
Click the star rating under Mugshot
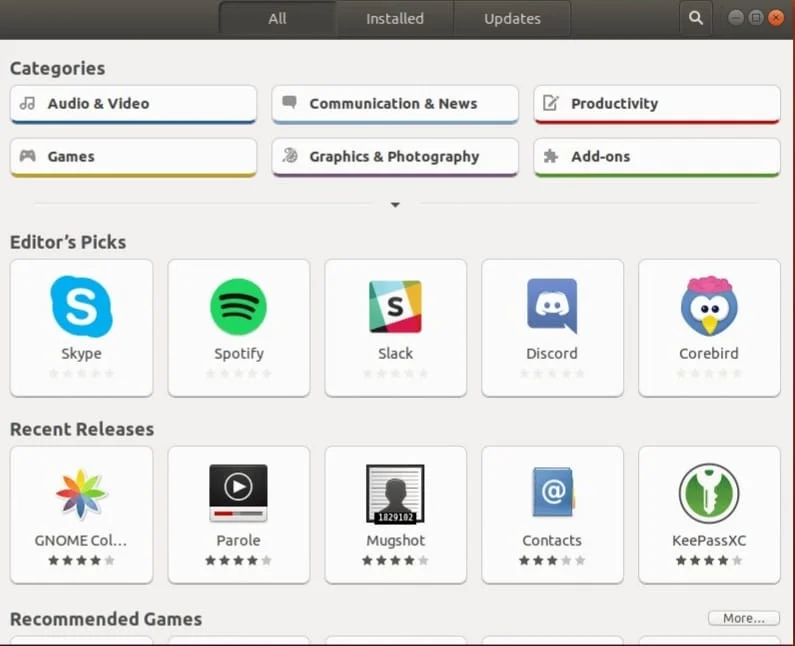[x=395, y=560]
